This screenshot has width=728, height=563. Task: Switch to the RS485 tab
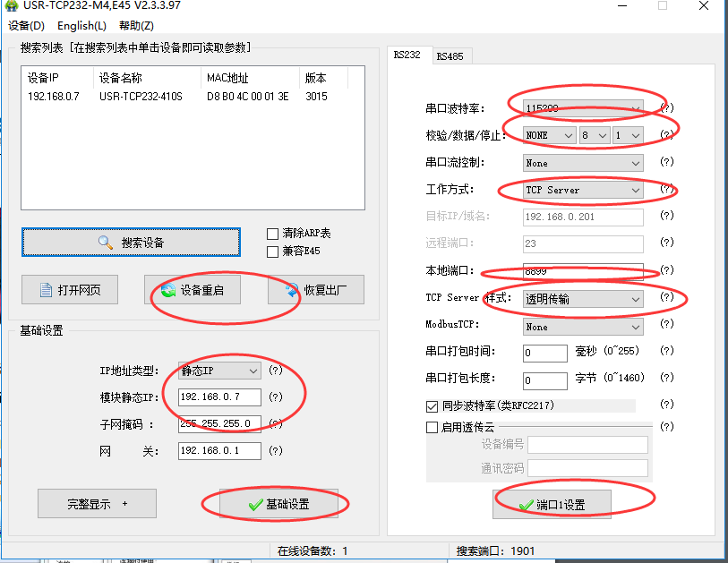(450, 56)
